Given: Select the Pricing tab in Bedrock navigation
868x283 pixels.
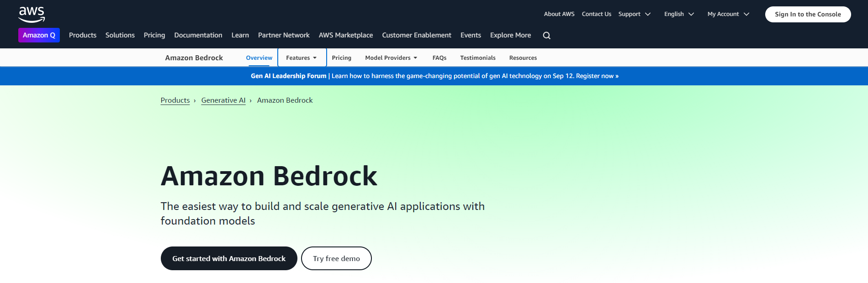Looking at the screenshot, I should (x=342, y=58).
